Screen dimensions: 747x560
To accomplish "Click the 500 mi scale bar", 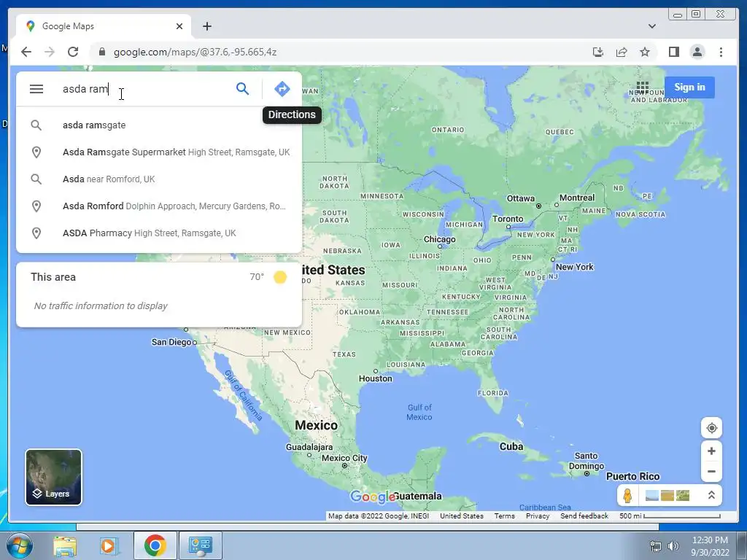I will click(670, 516).
